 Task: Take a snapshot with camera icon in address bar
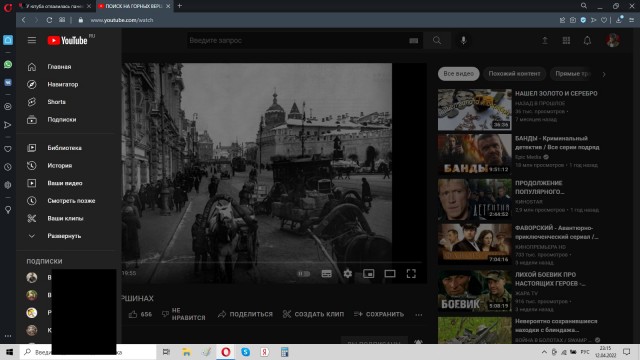click(x=573, y=20)
